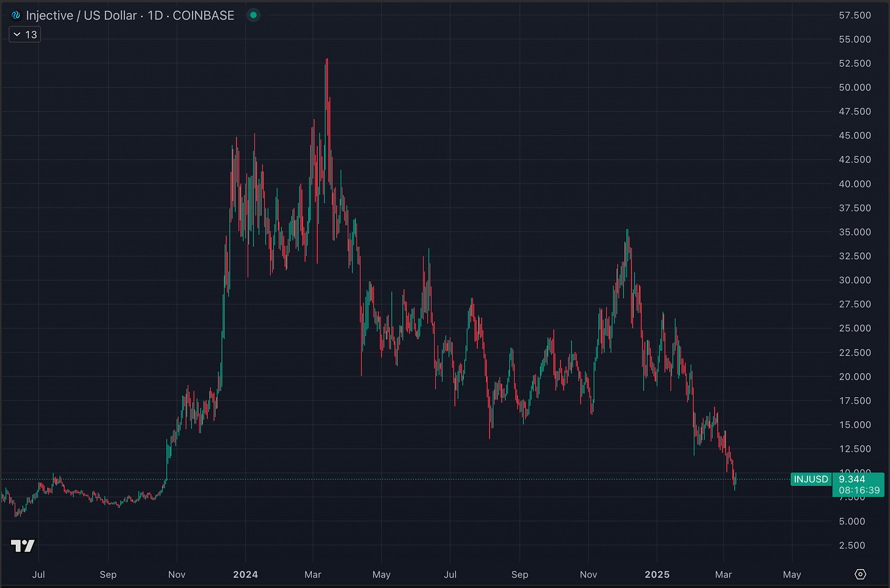Click the 15.000 price axis label

click(x=855, y=425)
